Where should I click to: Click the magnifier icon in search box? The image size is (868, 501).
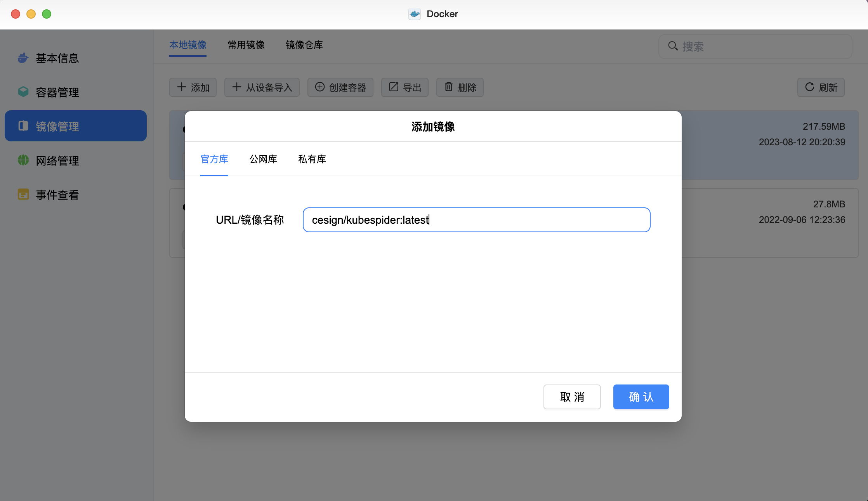pyautogui.click(x=673, y=46)
